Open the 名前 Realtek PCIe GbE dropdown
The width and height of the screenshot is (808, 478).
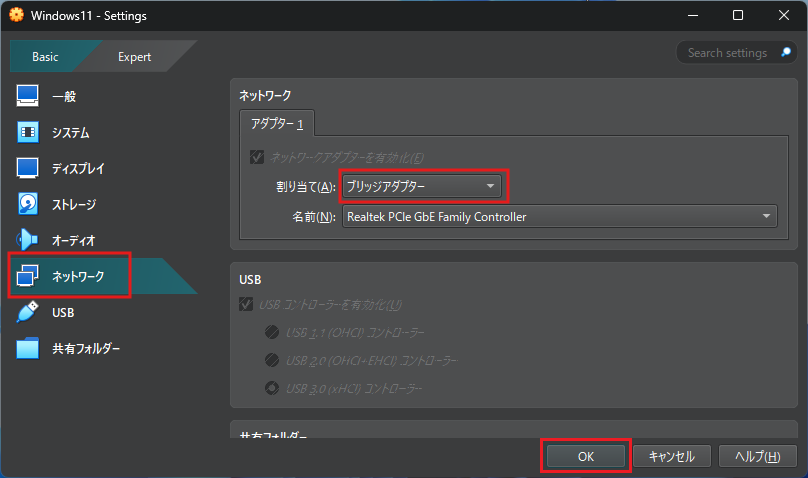point(560,217)
